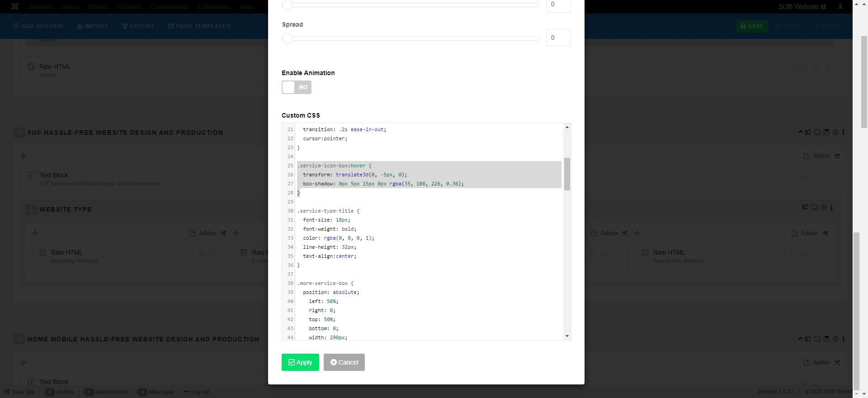Duplicate the 5U® Hassle-Free Website Design section

pos(817,133)
